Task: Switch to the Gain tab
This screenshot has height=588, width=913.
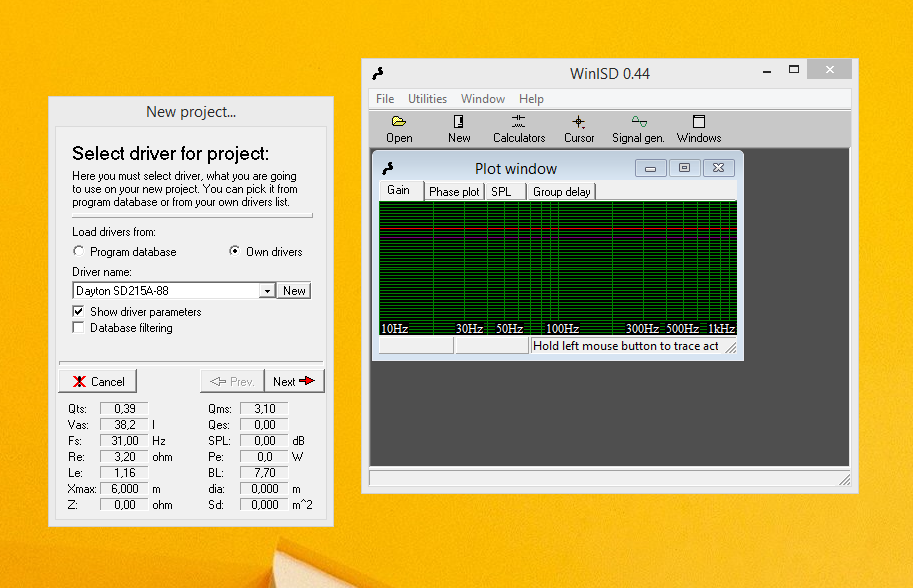Action: coord(399,190)
